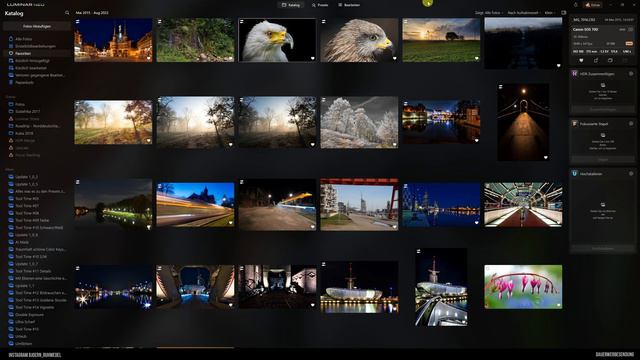Viewport: 640px width, 360px height.
Task: Open the catalog search magnifier icon
Action: (67, 13)
